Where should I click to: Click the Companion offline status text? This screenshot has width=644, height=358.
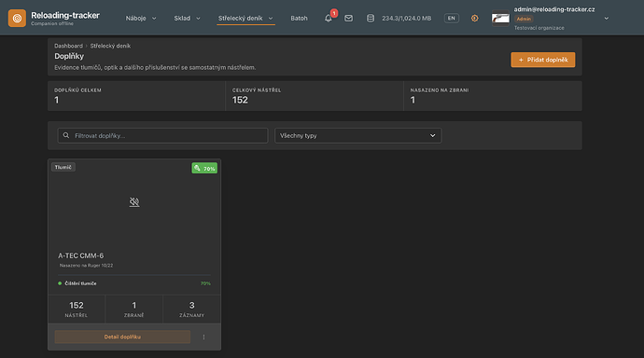pyautogui.click(x=52, y=24)
